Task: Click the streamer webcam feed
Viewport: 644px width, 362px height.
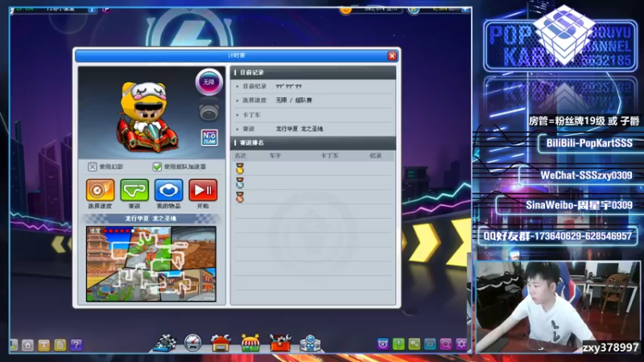Action: pyautogui.click(x=558, y=307)
